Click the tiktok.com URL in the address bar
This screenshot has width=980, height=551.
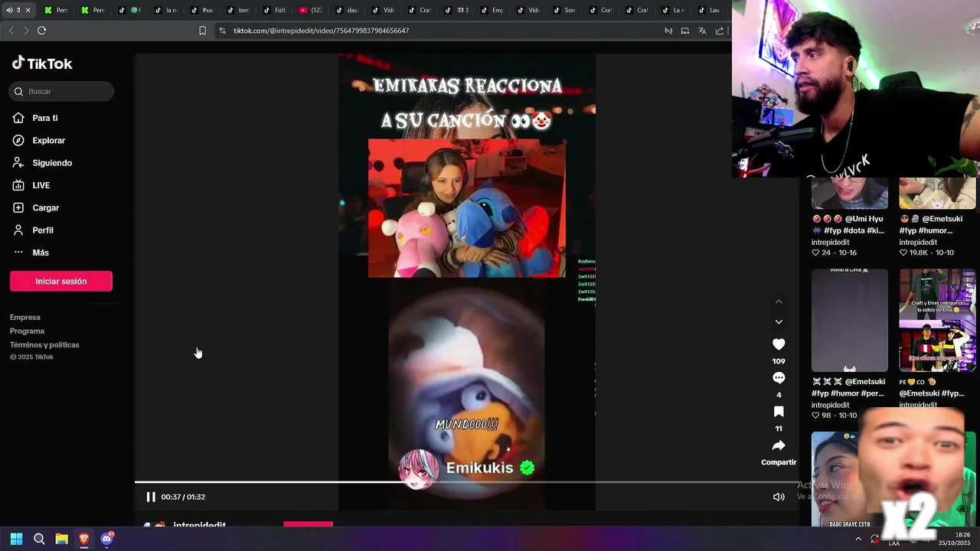(321, 31)
